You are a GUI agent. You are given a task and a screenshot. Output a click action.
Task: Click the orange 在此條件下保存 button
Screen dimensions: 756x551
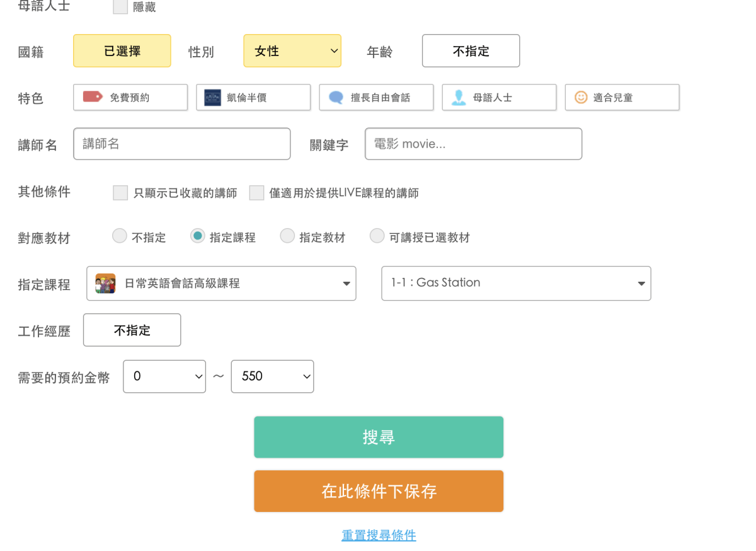click(x=378, y=490)
